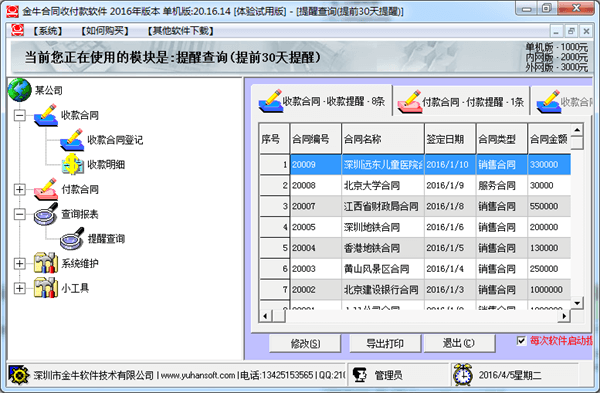Select 收款明细 in the tree
The height and width of the screenshot is (393, 600).
pos(106,165)
